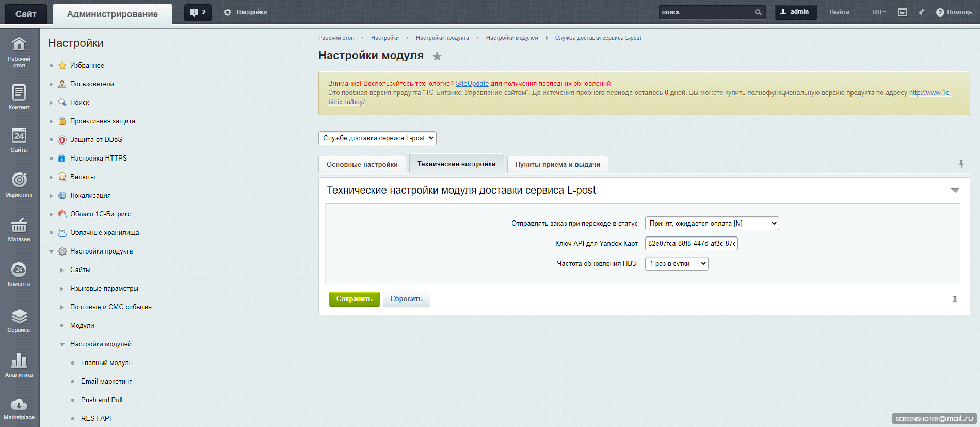
Task: Toggle the pin next to the Сбросить button
Action: 955,300
